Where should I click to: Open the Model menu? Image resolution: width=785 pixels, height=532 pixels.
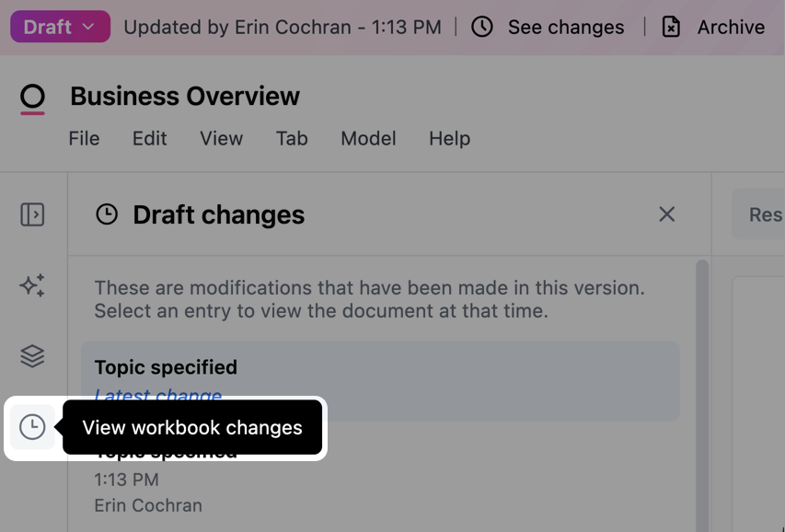coord(368,138)
